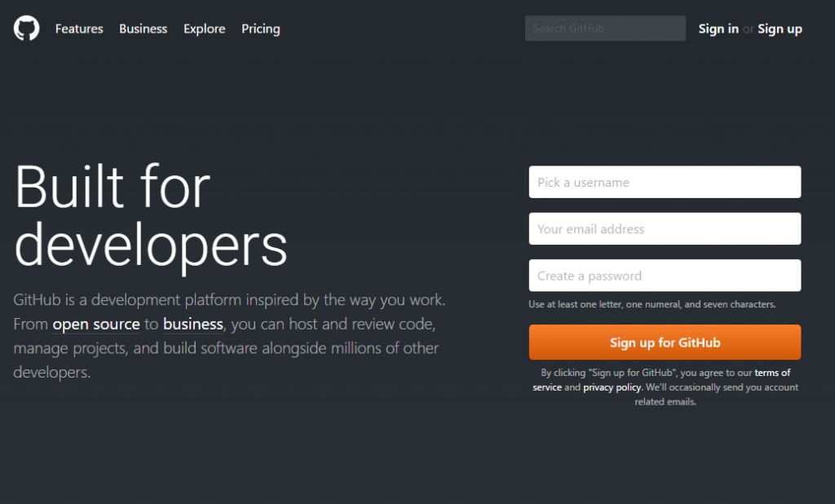Click the GitHub Octocat logo

26,29
